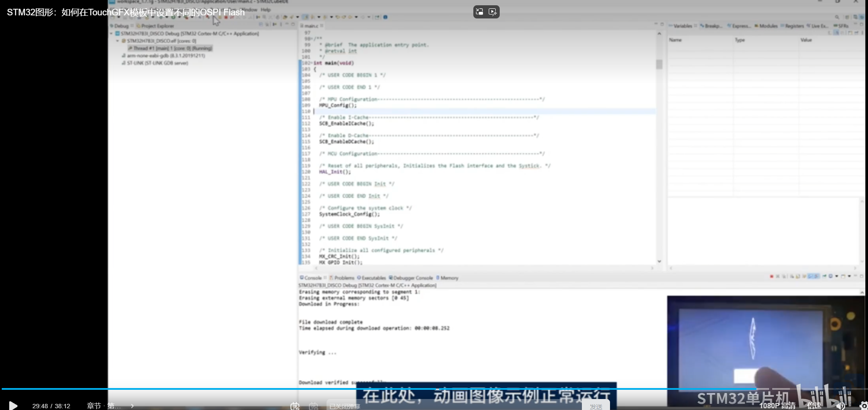Click the line "HAL_Init();" in editor

pyautogui.click(x=335, y=172)
